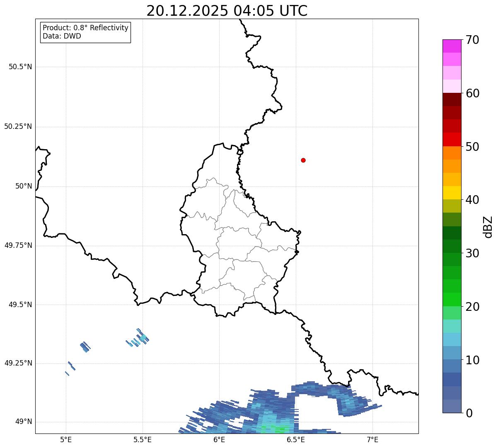
Task: Click the 6.5°E longitude label
Action: click(296, 439)
